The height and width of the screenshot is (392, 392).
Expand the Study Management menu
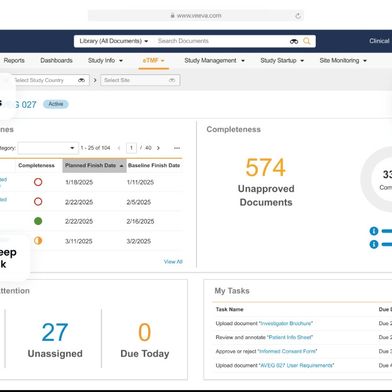tap(214, 61)
